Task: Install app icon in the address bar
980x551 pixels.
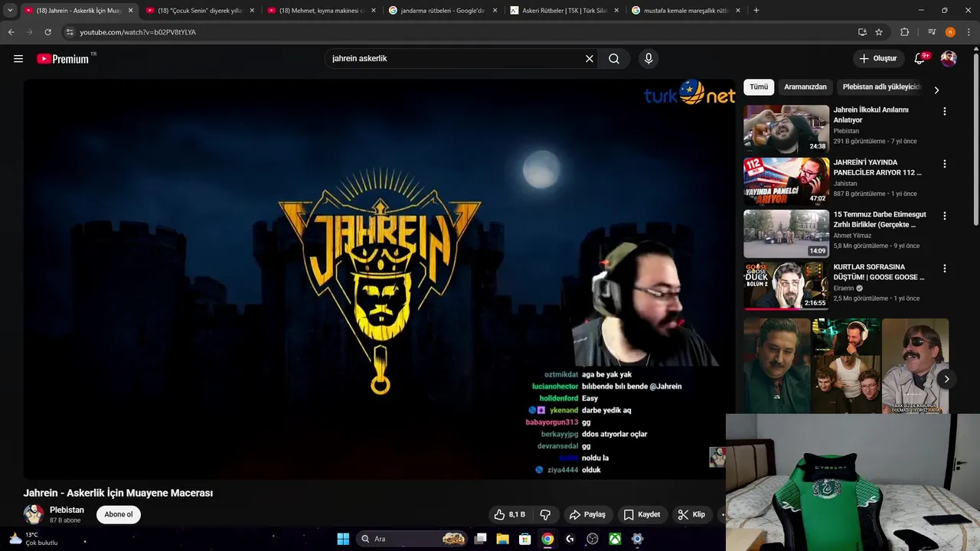Action: tap(863, 32)
